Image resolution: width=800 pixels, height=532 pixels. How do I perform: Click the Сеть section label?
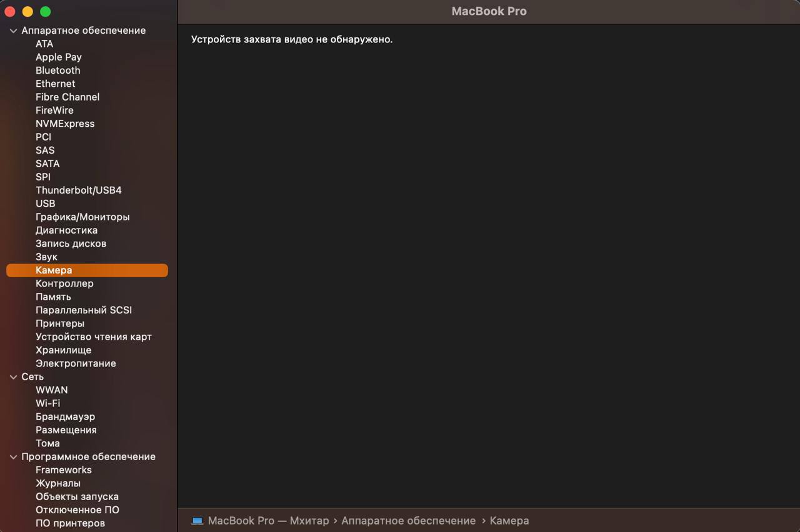[x=32, y=377]
